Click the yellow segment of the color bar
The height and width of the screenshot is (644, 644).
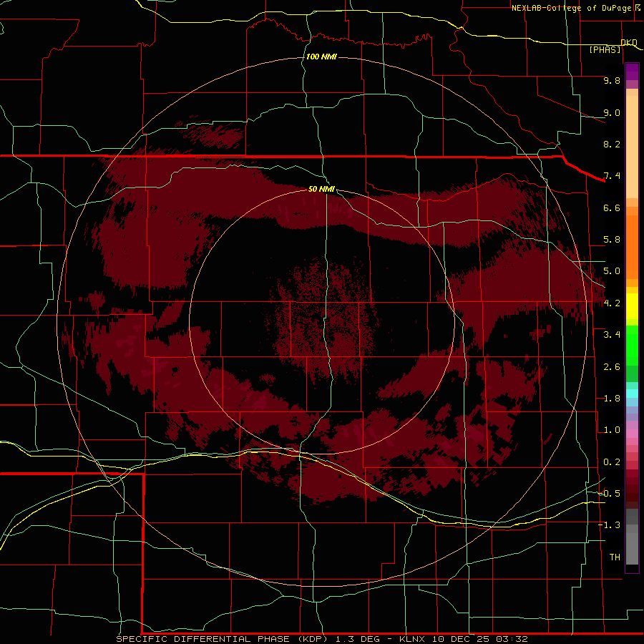pos(632,306)
